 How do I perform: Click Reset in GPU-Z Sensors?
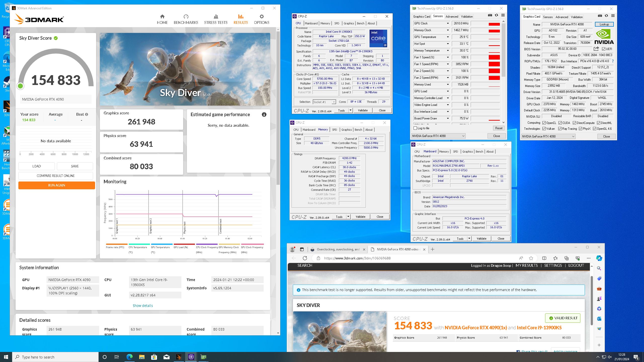click(x=499, y=128)
